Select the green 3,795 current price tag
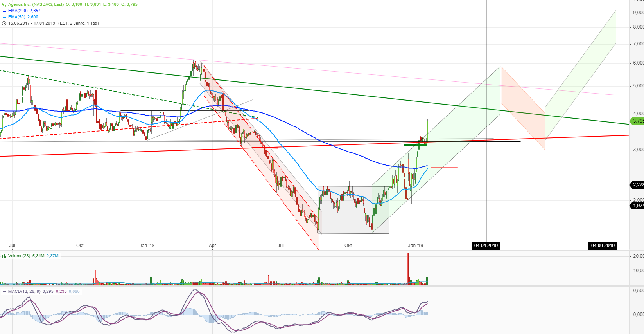Image resolution: width=644 pixels, height=334 pixels. click(637, 121)
